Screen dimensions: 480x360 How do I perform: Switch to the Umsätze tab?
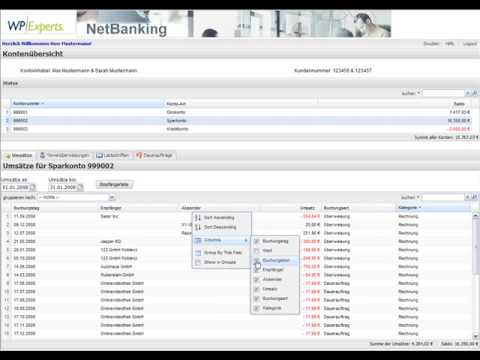(19, 156)
